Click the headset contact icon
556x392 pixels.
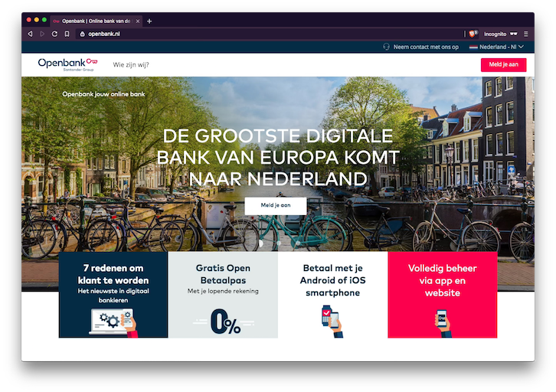387,47
